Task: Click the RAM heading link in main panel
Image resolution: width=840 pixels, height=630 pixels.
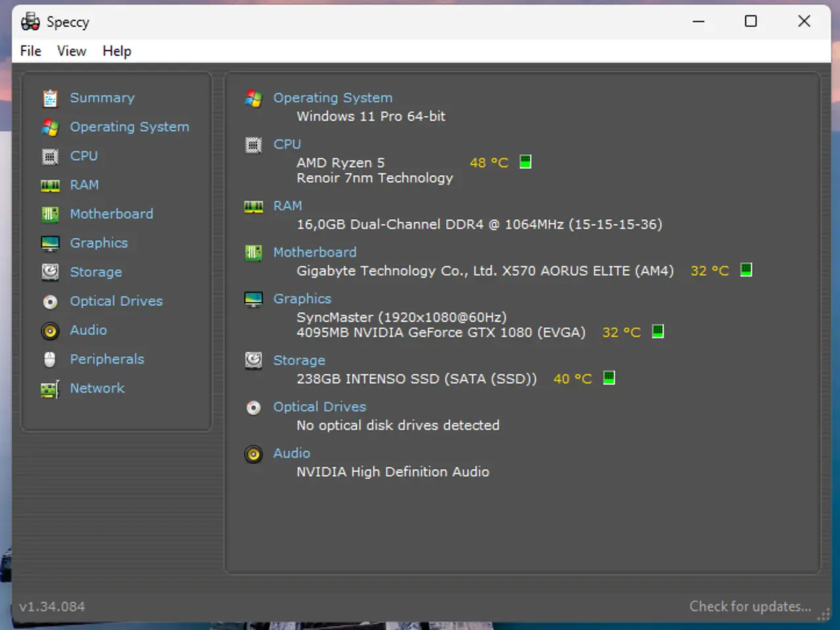Action: pyautogui.click(x=287, y=206)
